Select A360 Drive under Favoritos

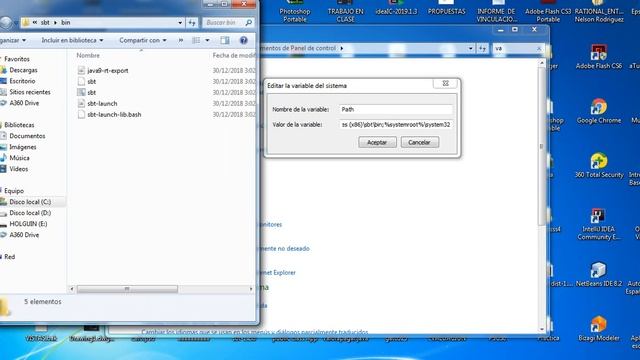coord(24,103)
